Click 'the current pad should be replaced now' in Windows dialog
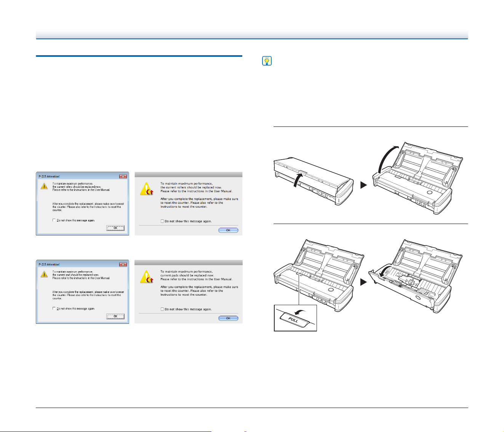504x432 pixels. click(76, 275)
